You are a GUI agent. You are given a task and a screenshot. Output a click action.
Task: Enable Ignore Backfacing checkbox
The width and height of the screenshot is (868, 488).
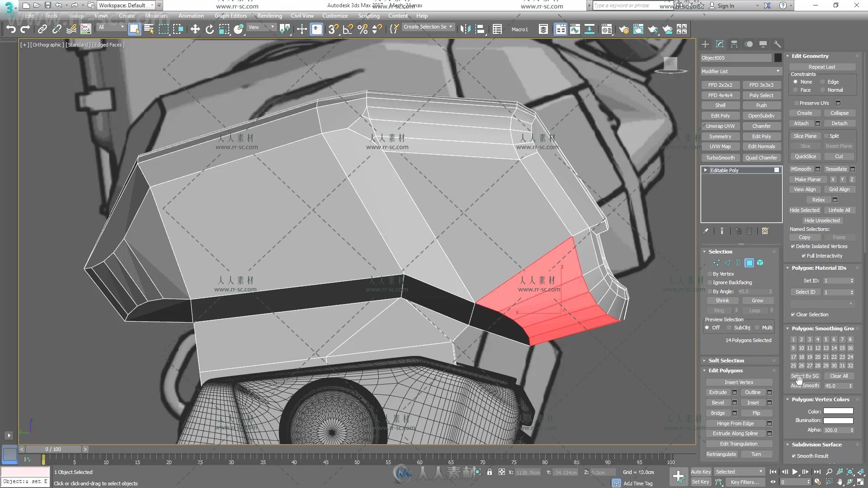coord(710,282)
